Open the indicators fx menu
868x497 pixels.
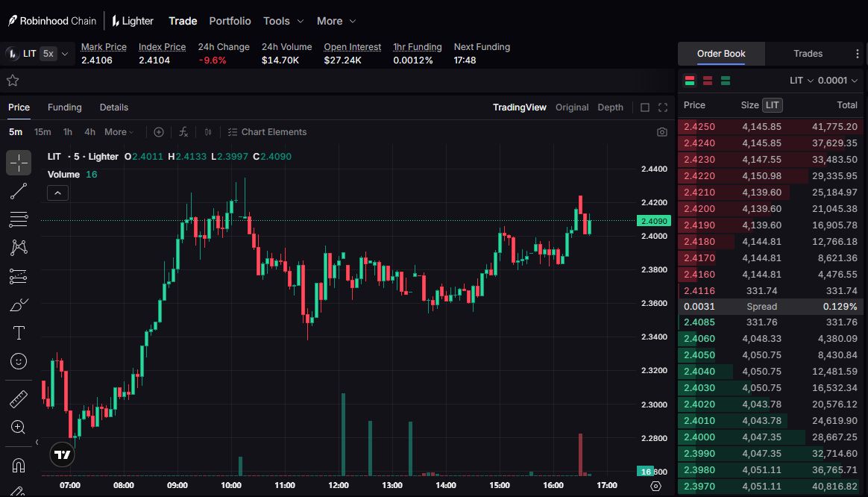coord(183,132)
